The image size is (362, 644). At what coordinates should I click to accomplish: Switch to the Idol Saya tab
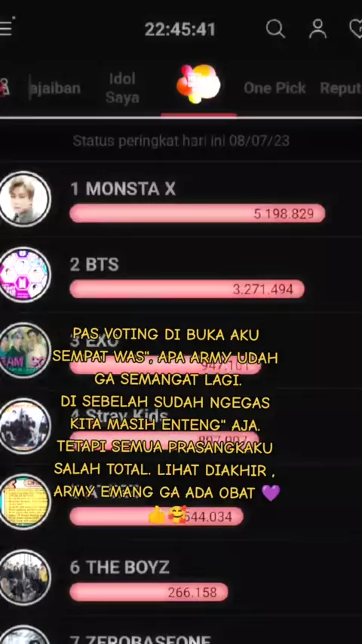pos(122,88)
